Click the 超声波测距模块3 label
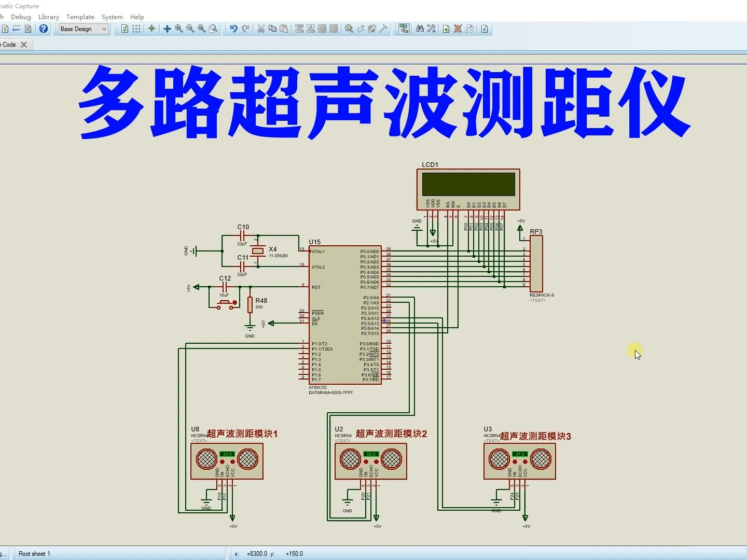The height and width of the screenshot is (560, 747). (x=535, y=436)
